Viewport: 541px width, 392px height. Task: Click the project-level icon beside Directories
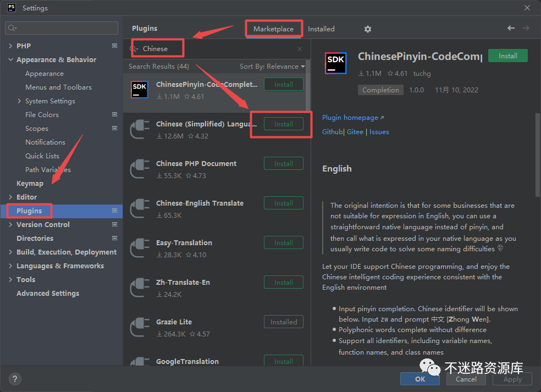114,238
